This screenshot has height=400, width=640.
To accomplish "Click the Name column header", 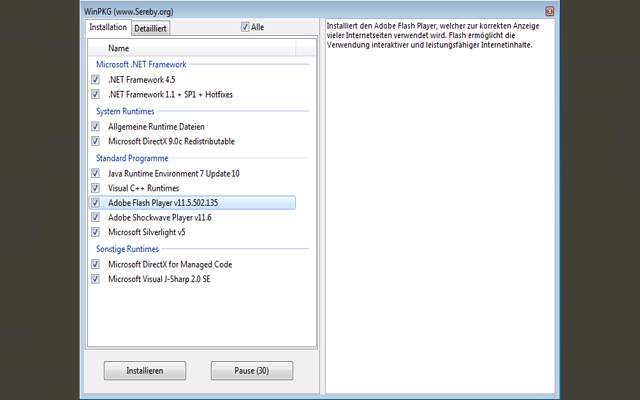I will pos(200,48).
